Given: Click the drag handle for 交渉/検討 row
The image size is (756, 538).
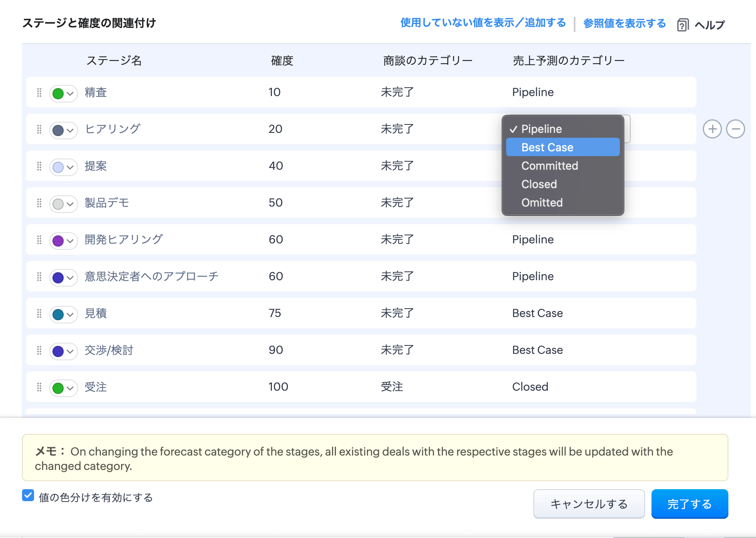Looking at the screenshot, I should click(x=39, y=350).
